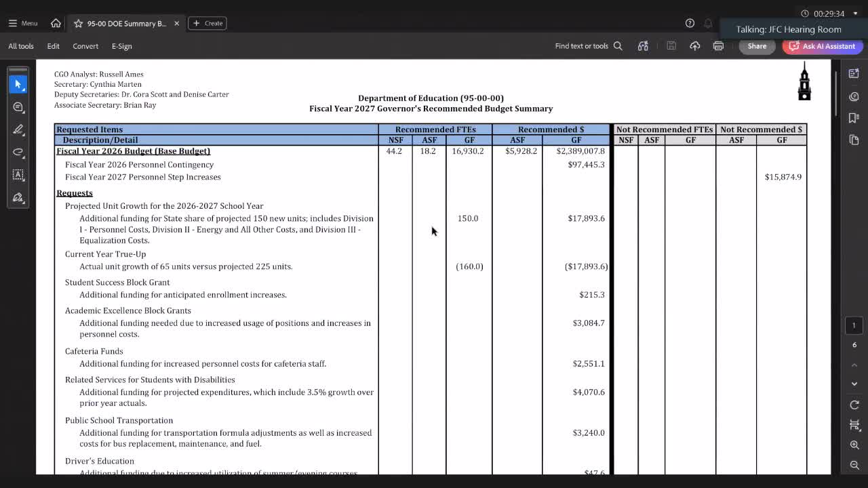
Task: Activate the text box tool
Action: 18,175
